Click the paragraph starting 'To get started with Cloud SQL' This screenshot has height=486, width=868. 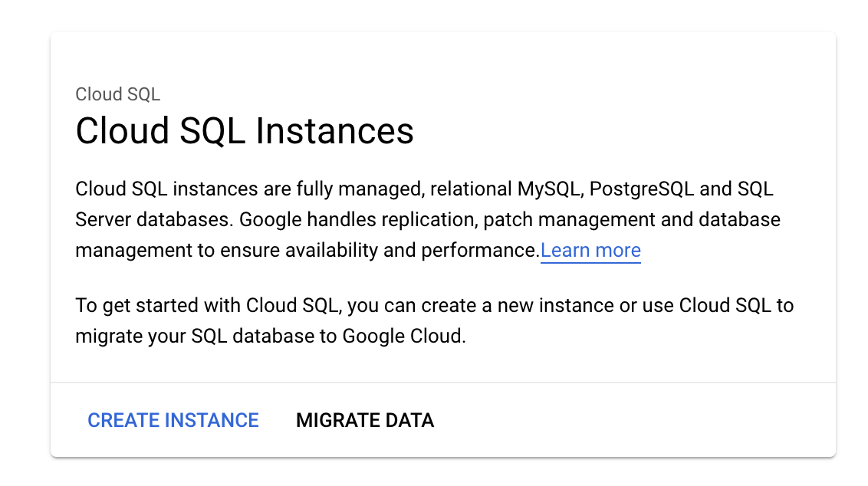(x=435, y=320)
